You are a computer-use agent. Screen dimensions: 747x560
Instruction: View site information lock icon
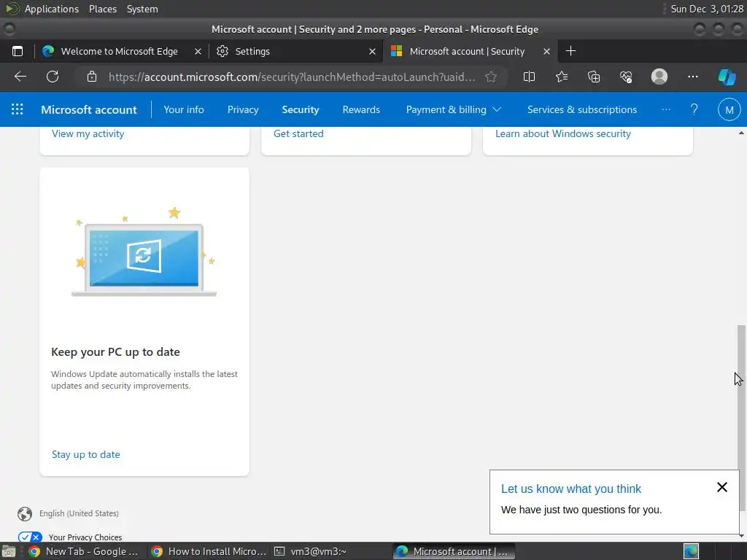pyautogui.click(x=92, y=77)
